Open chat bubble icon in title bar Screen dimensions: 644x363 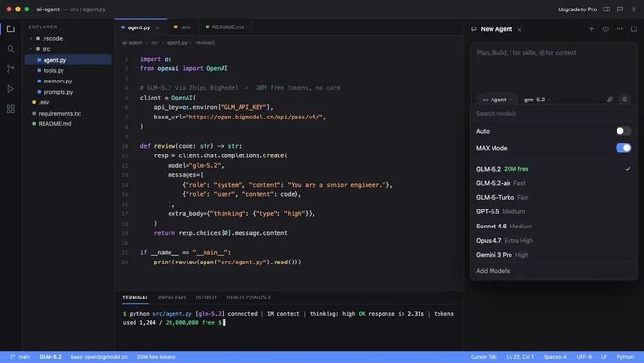620,9
